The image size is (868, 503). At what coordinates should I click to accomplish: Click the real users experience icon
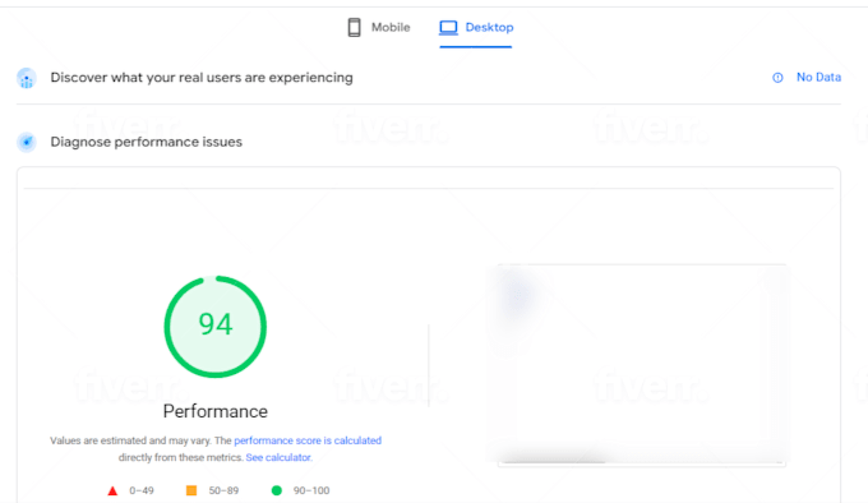coord(27,78)
